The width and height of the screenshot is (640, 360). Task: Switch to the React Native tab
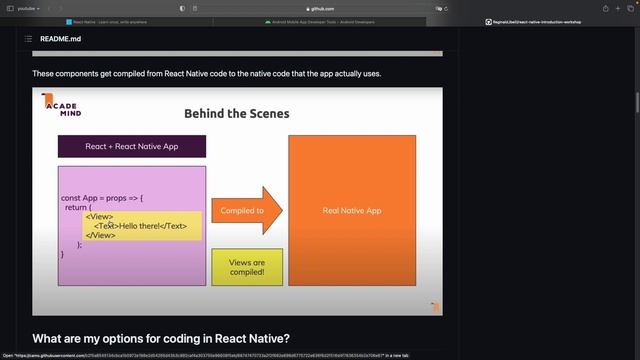[x=107, y=22]
